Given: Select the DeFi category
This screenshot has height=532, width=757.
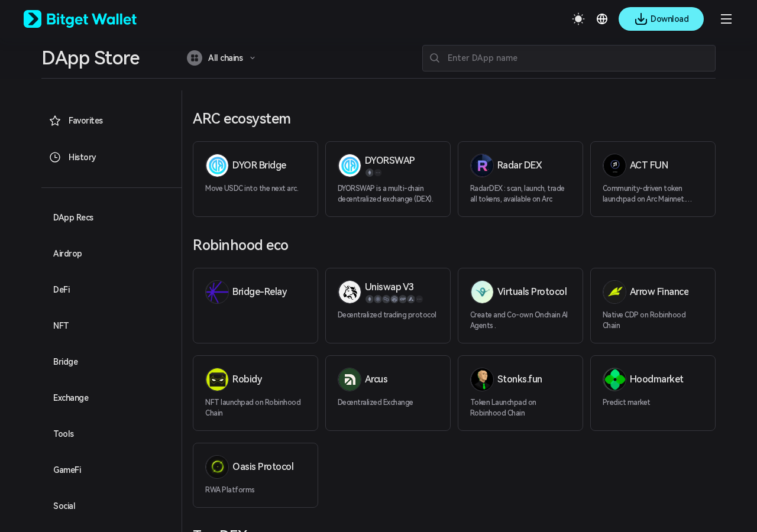Looking at the screenshot, I should tap(62, 290).
